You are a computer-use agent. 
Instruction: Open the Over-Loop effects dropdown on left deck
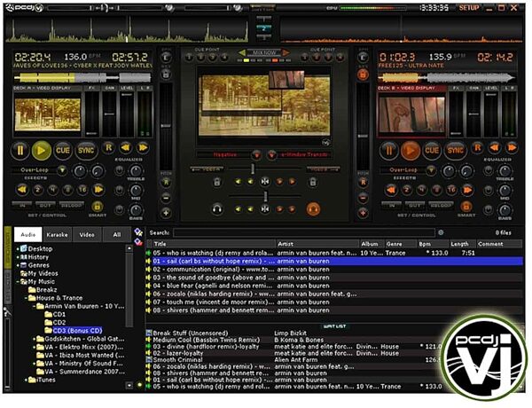[x=62, y=169]
